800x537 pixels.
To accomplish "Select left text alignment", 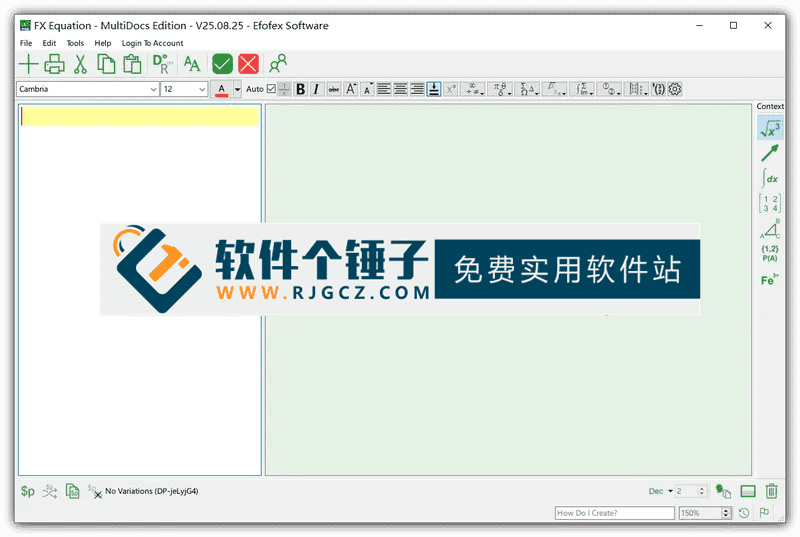I will point(384,89).
